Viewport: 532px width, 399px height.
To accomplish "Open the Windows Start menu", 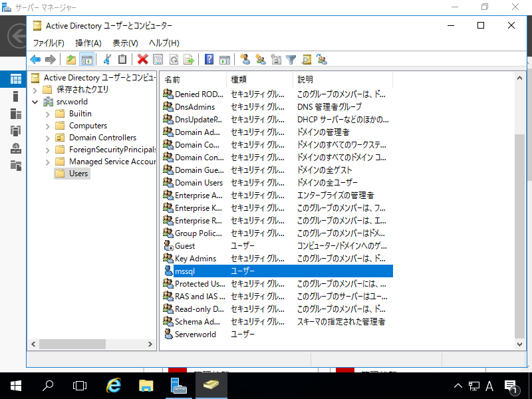I will (15, 386).
